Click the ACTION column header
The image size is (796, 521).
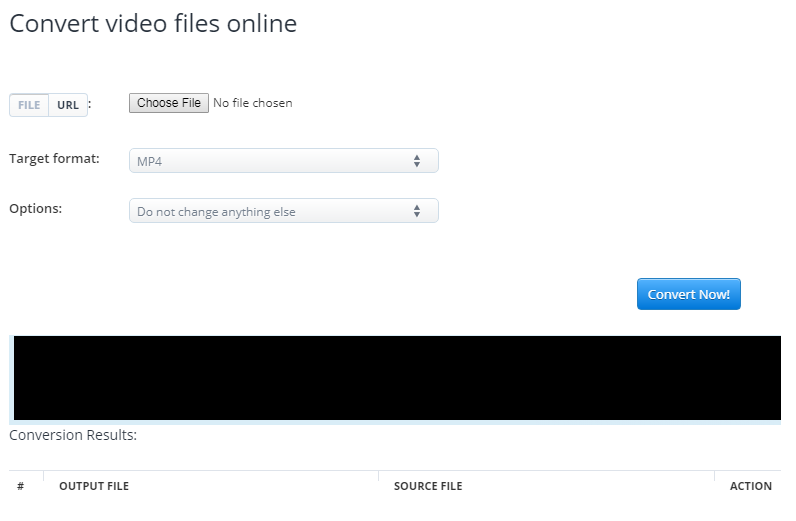point(751,486)
